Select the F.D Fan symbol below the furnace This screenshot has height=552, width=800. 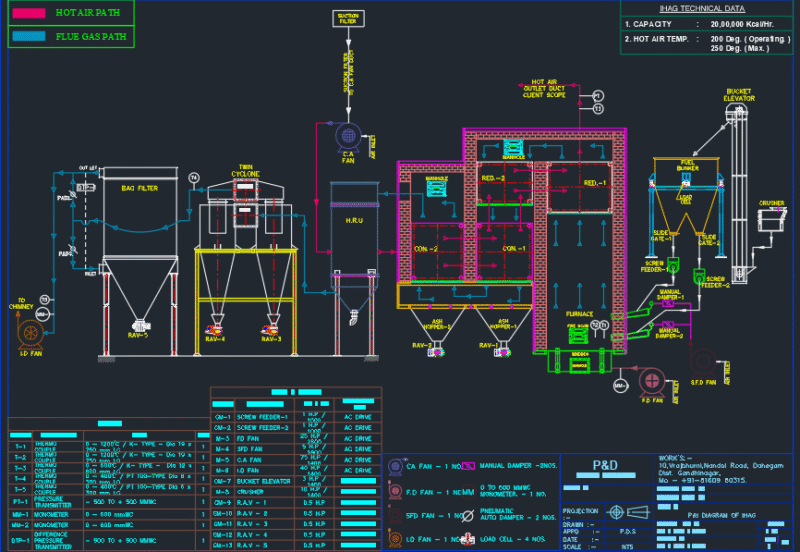pyautogui.click(x=652, y=382)
